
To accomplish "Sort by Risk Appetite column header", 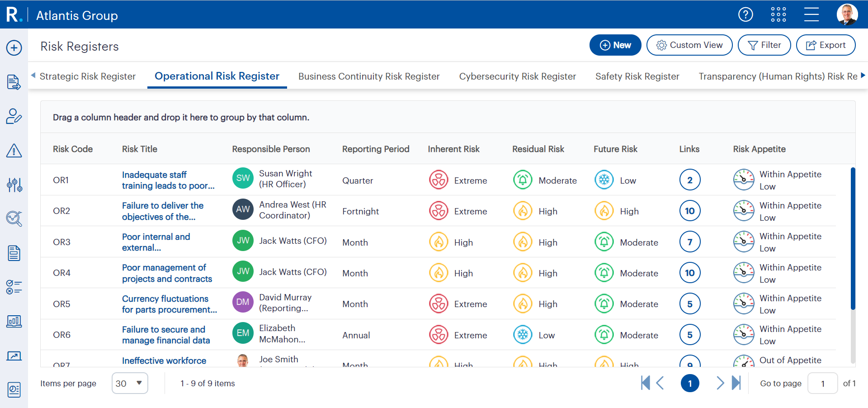I will [x=759, y=149].
